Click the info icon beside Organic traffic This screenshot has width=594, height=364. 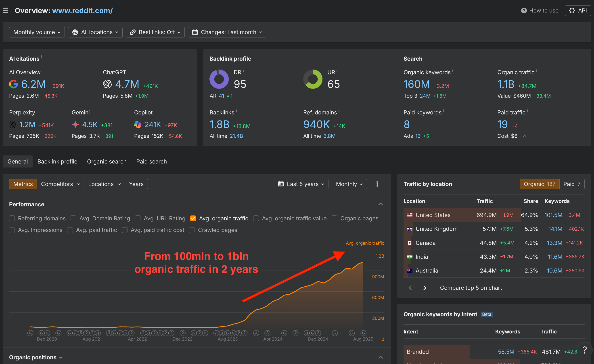point(536,70)
